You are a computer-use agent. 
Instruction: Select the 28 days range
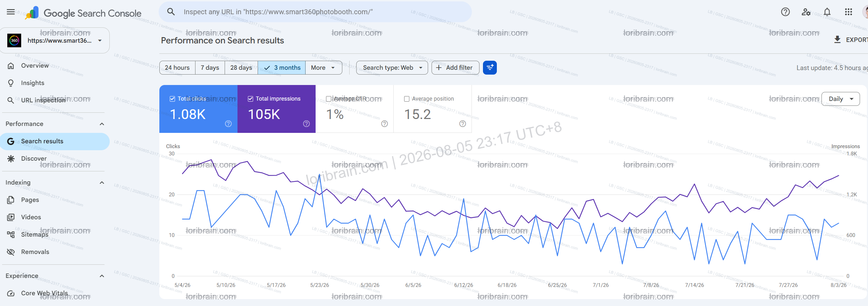241,68
